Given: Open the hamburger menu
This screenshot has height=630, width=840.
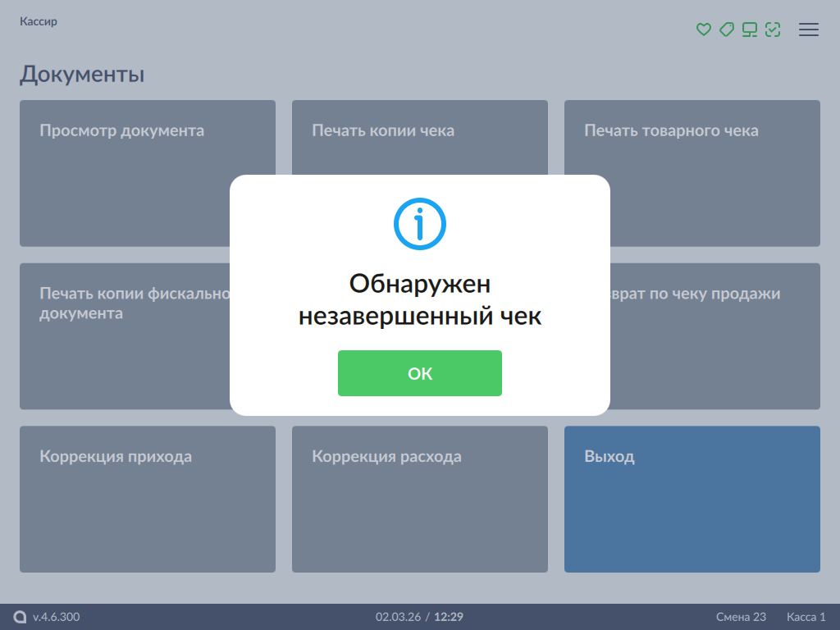Looking at the screenshot, I should [x=809, y=30].
